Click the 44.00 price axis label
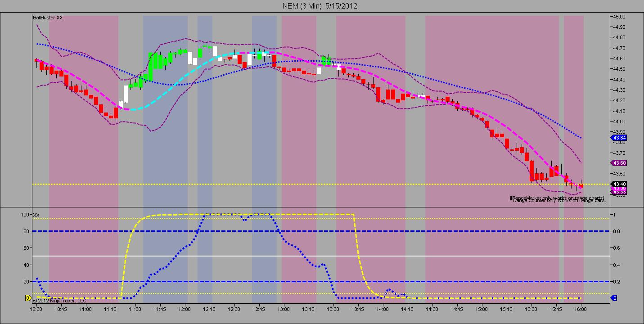 pos(618,121)
